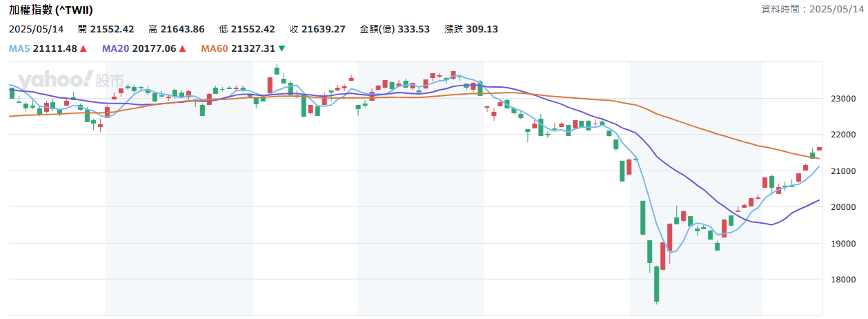This screenshot has width=868, height=319.
Task: Click the 收 21639.27 close value
Action: click(317, 29)
